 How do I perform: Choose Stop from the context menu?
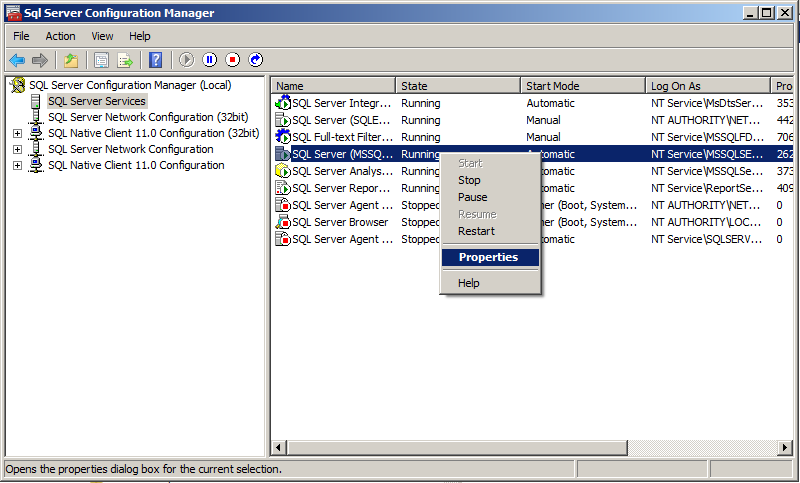[x=490, y=180]
